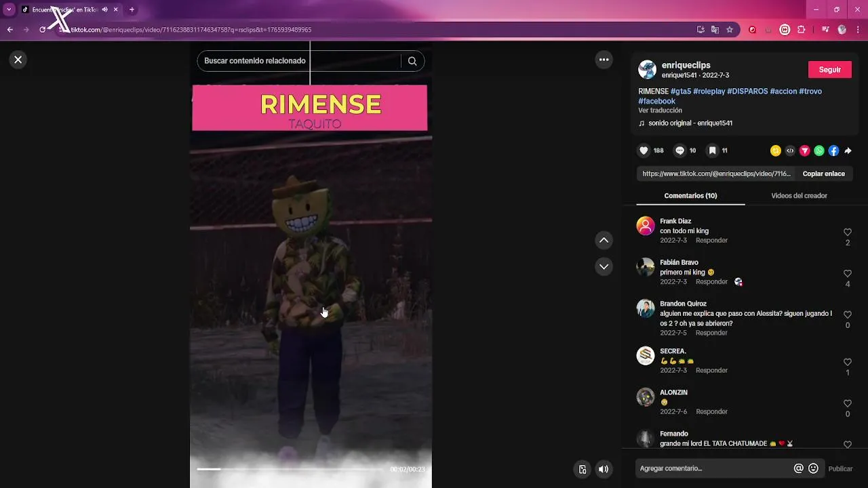Like ALONZIN's comment
Viewport: 868px width, 488px height.
[x=848, y=404]
